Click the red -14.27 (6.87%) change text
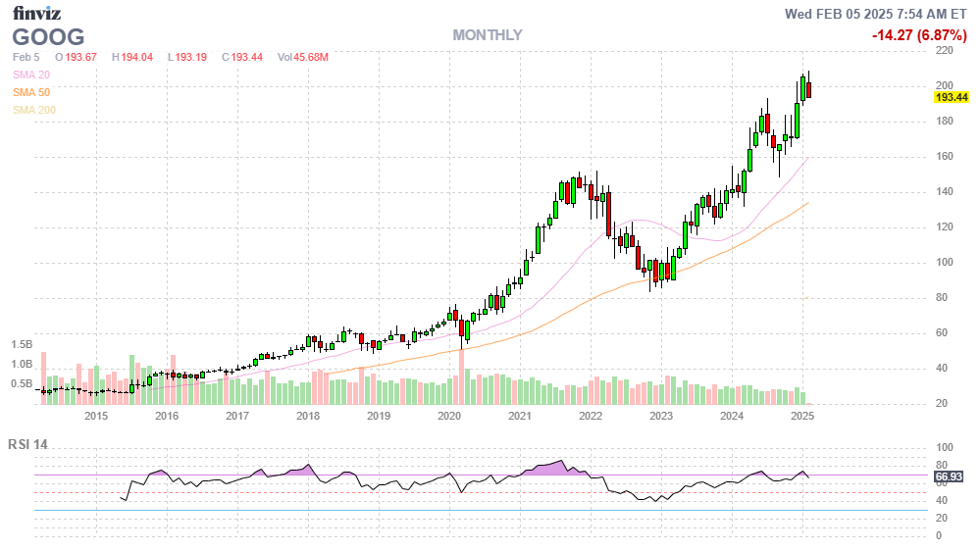 [x=920, y=35]
